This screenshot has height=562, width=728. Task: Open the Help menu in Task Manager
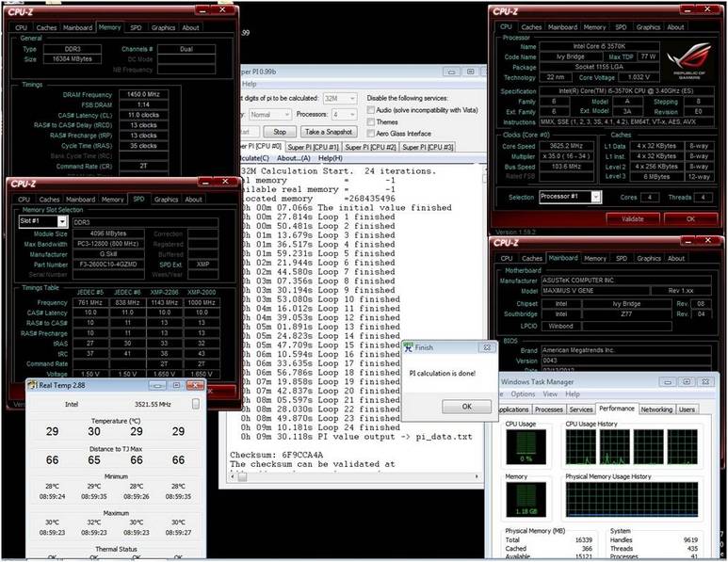573,394
